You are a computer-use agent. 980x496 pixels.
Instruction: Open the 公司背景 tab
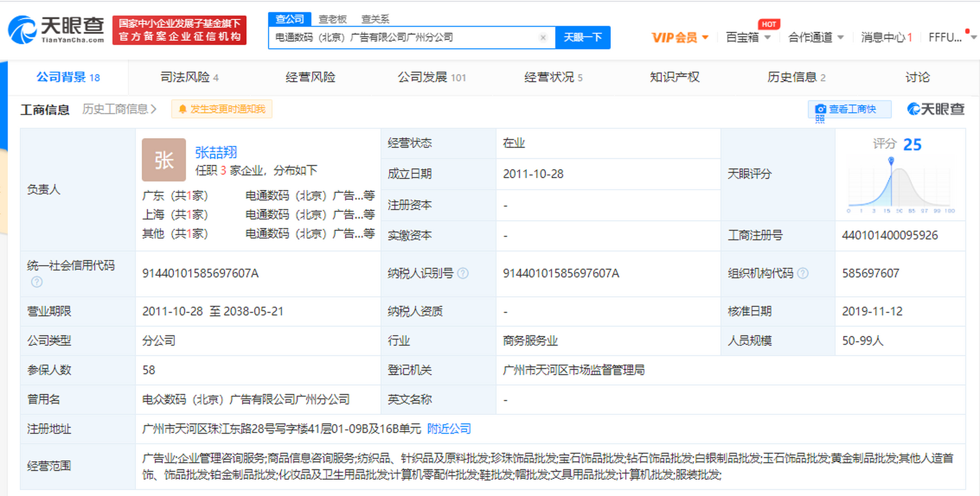pos(68,77)
